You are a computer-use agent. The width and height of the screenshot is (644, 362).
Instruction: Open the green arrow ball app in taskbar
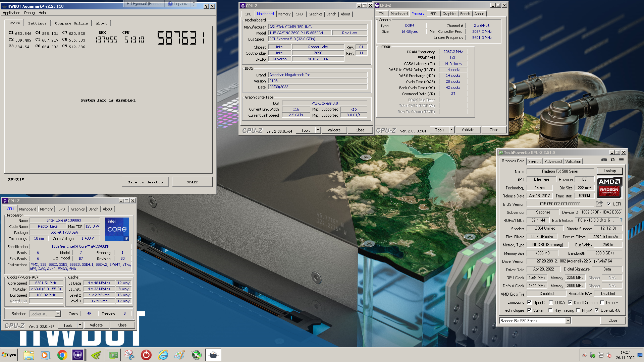pyautogui.click(x=197, y=355)
